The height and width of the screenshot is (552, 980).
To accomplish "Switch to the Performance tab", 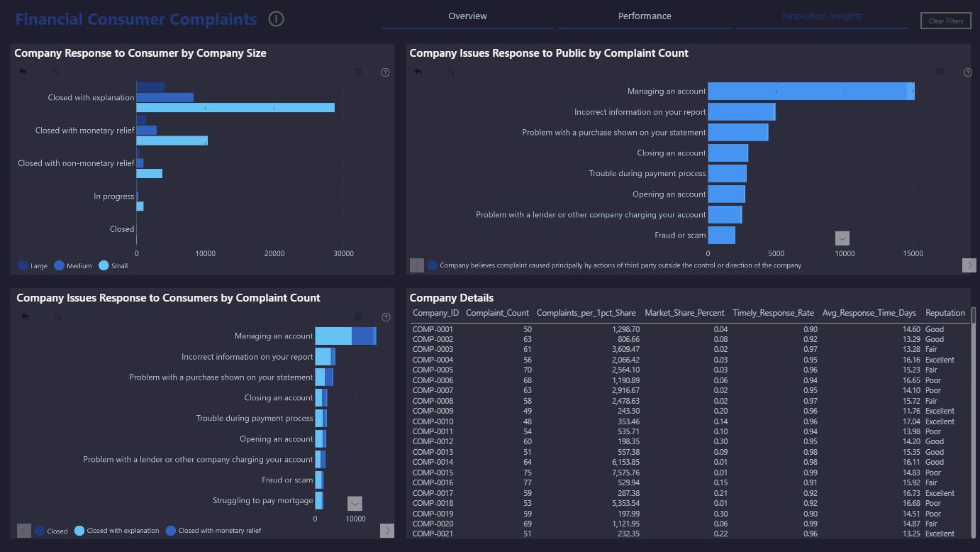I will point(645,16).
